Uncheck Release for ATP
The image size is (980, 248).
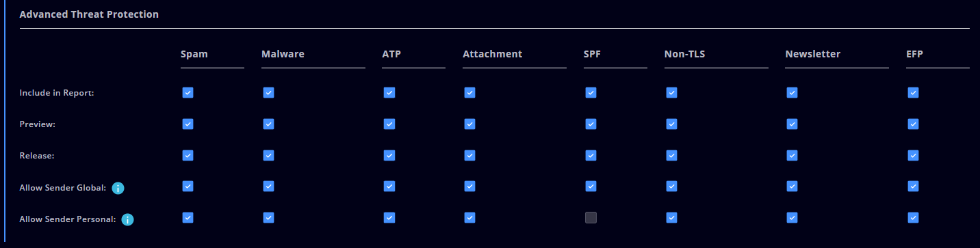389,155
